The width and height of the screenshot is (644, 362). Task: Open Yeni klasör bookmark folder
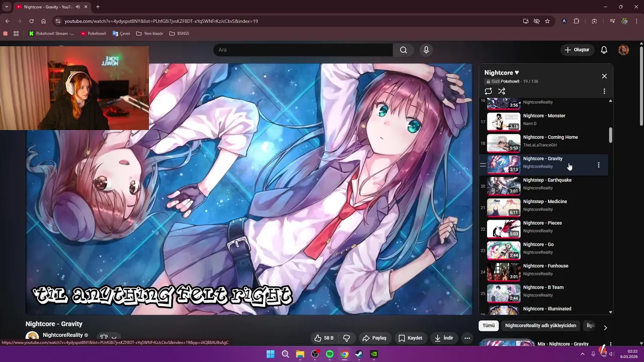[150, 34]
